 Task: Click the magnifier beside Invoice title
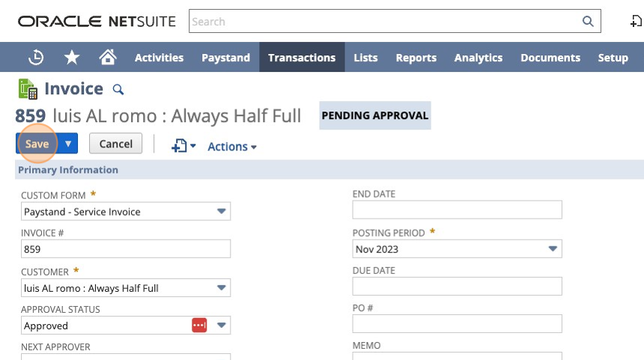[x=118, y=89]
